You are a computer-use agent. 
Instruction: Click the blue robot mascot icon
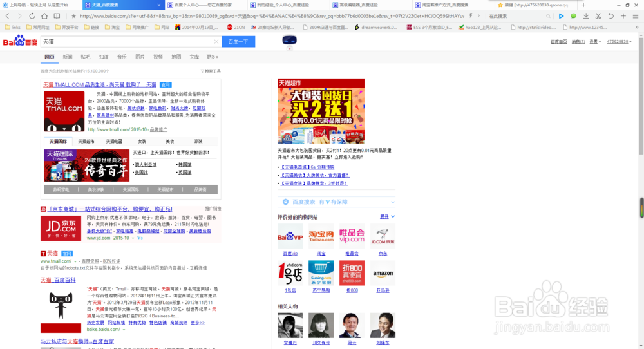tap(290, 40)
